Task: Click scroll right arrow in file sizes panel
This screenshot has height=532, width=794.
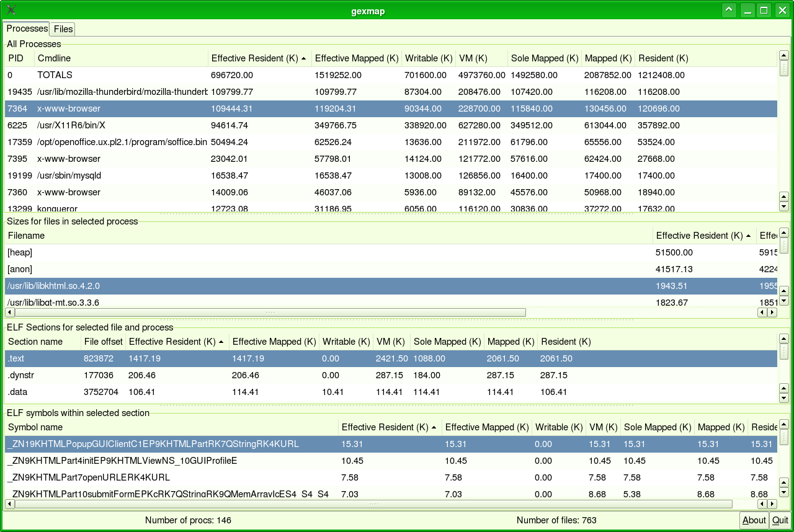Action: (x=772, y=313)
